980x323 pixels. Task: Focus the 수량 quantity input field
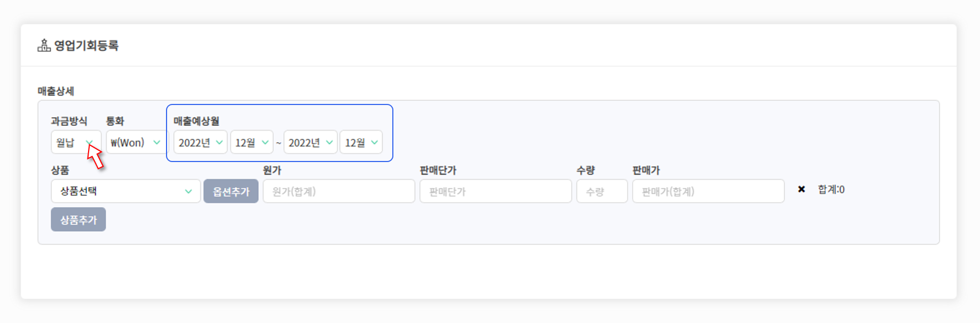pos(602,191)
